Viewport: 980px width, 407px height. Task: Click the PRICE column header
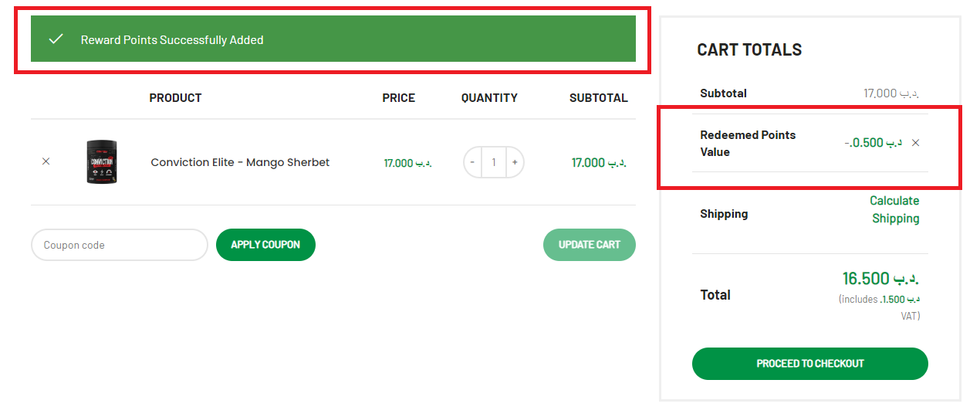[398, 98]
